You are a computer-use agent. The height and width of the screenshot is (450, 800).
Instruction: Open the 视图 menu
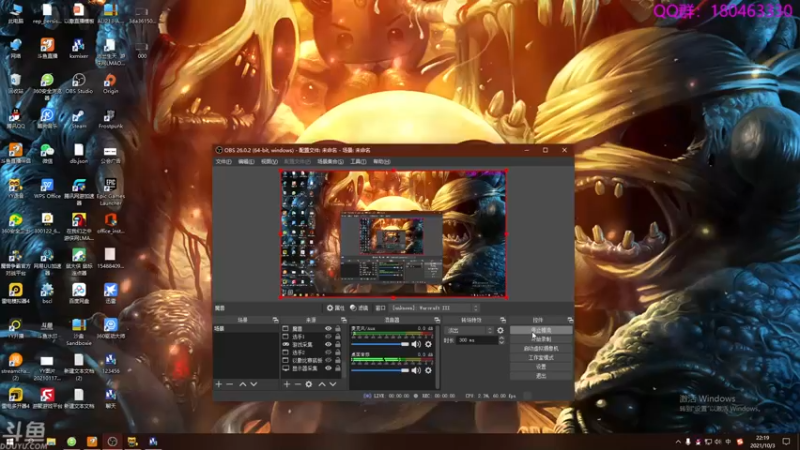pos(269,162)
